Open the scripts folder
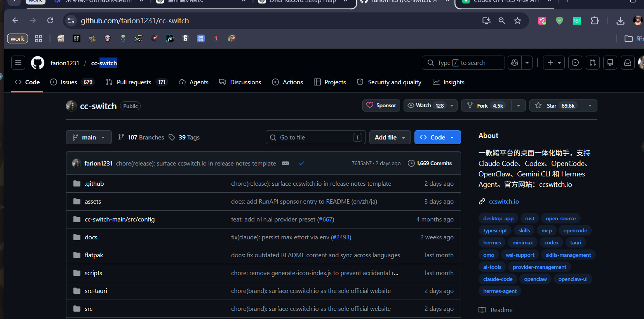 click(93, 273)
